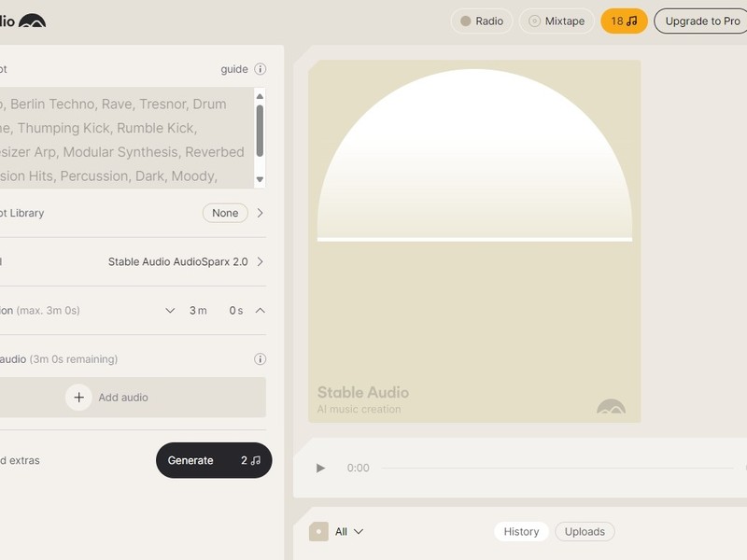Click the prompt scrollbar thumb

click(260, 131)
